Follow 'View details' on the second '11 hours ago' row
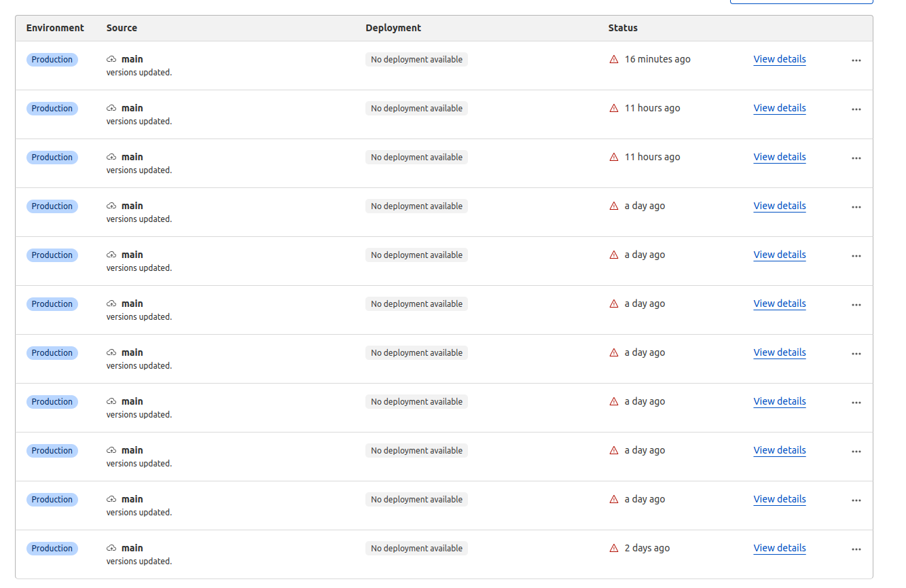This screenshot has height=588, width=906. click(x=780, y=157)
